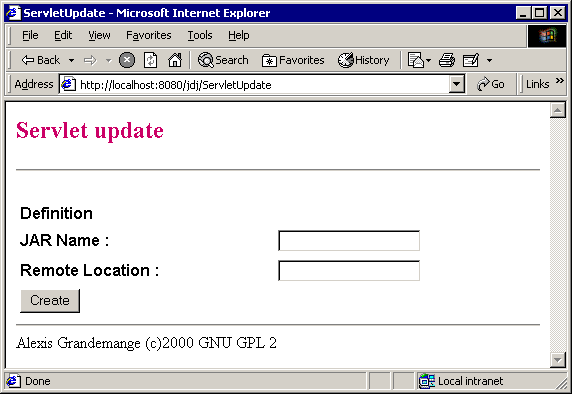Show the History pane
This screenshot has height=394, width=572.
click(x=363, y=60)
